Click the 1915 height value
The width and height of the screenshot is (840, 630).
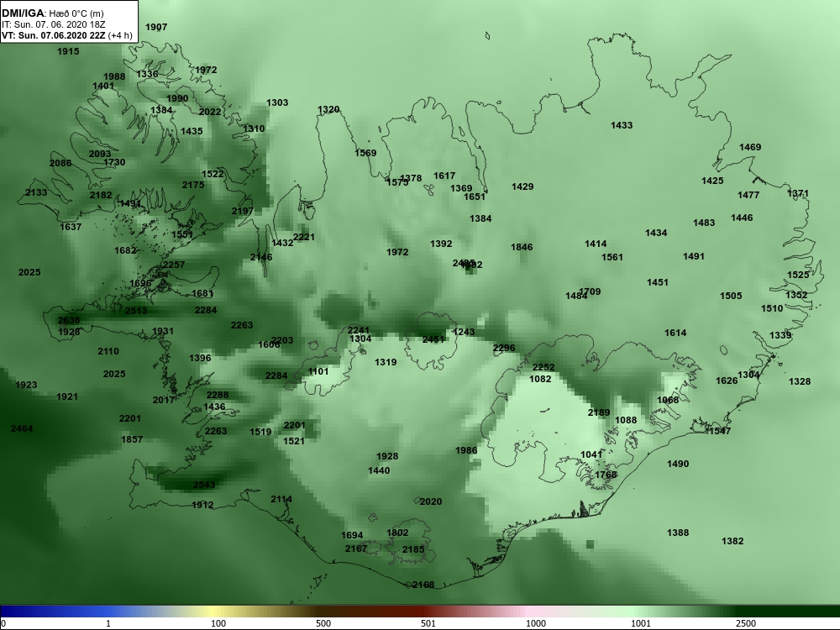pyautogui.click(x=68, y=51)
